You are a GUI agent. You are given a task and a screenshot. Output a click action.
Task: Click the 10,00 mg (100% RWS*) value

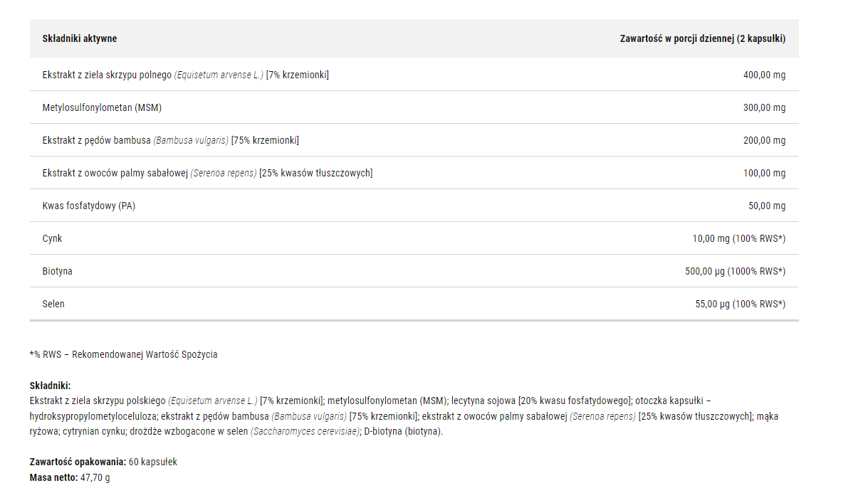click(739, 238)
